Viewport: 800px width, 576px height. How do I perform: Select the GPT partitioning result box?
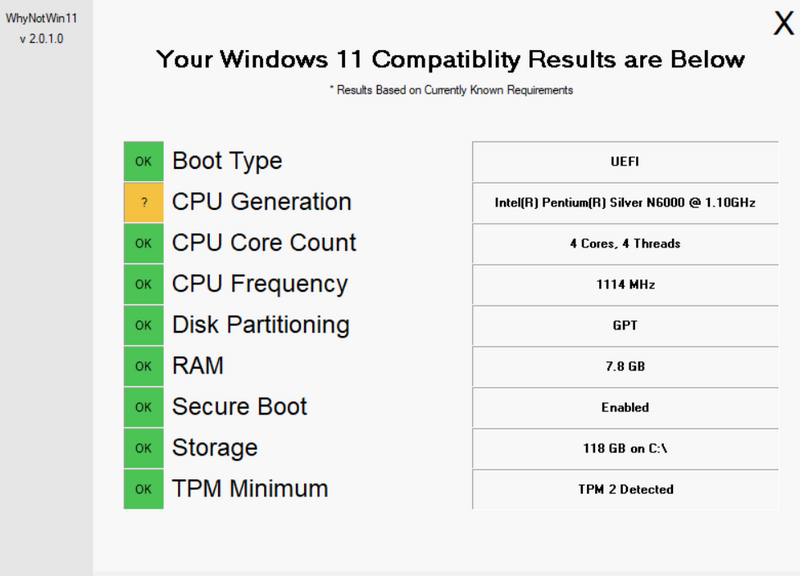(626, 325)
